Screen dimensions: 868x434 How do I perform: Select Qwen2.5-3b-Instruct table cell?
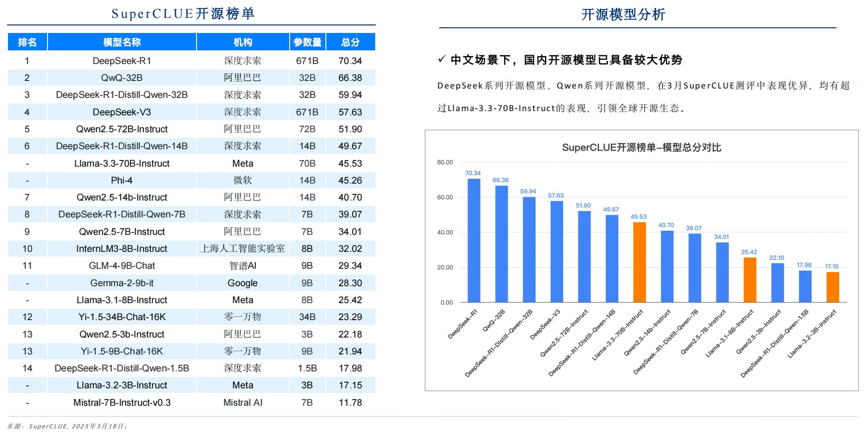click(122, 334)
